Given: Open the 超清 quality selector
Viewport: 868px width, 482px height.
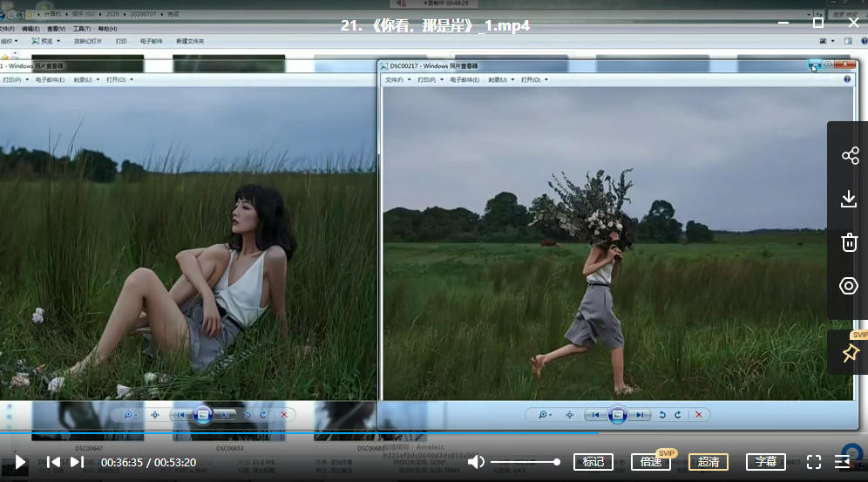Looking at the screenshot, I should (x=709, y=462).
